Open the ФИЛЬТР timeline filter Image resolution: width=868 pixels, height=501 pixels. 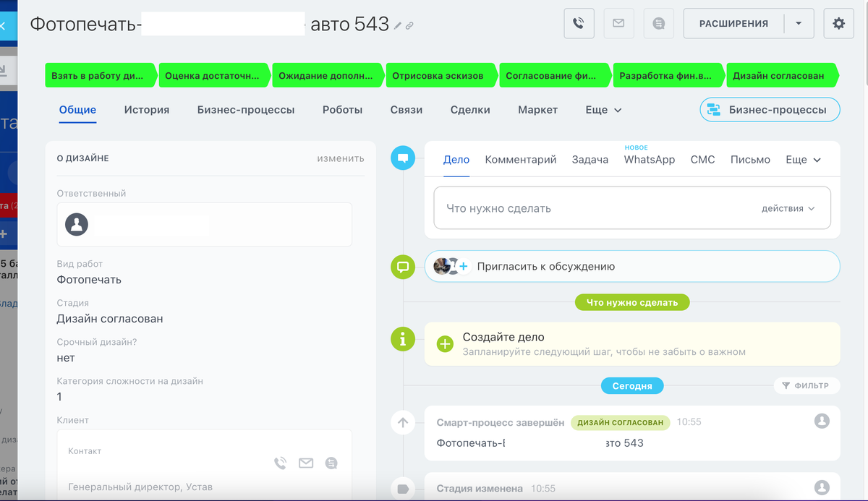(807, 385)
